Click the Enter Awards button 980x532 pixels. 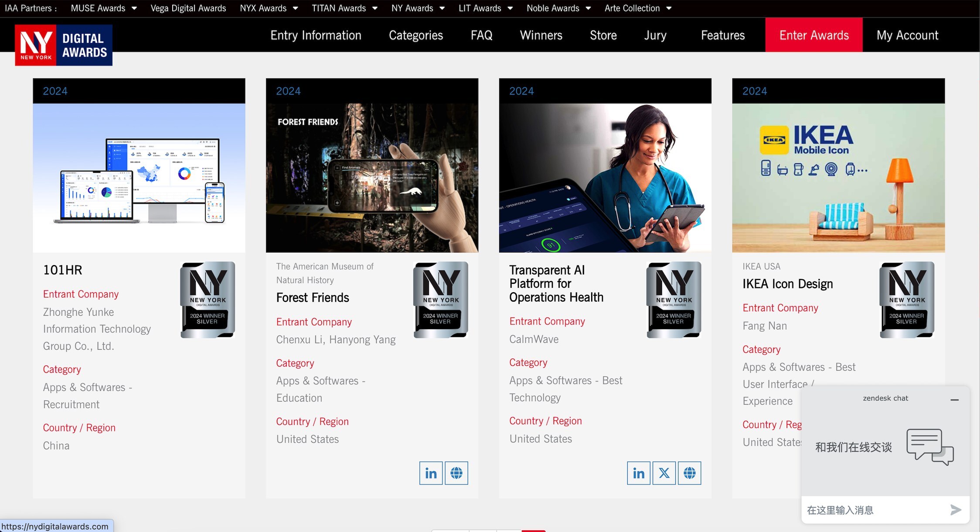[814, 35]
